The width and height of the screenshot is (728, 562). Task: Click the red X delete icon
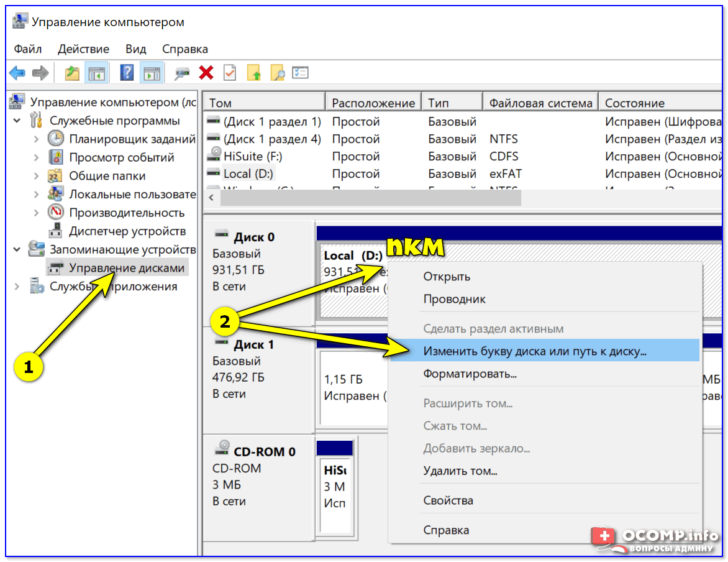206,73
